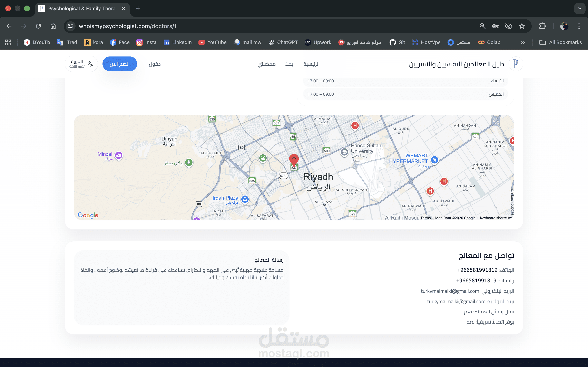The width and height of the screenshot is (588, 367).
Task: Toggle the tracking protection eye icon
Action: pyautogui.click(x=509, y=26)
